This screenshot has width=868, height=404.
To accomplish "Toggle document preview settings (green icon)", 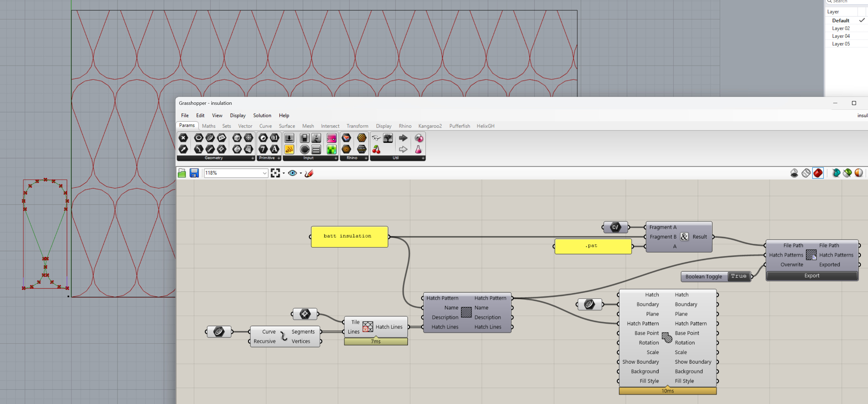I will click(x=847, y=173).
